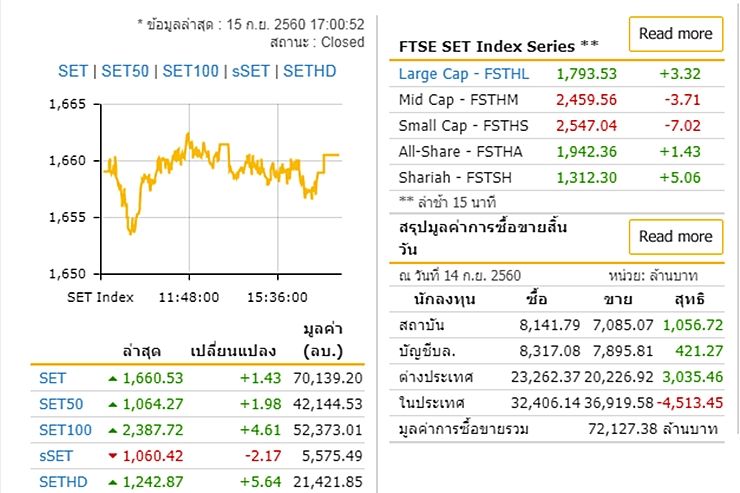Show the sSET chart tab

[252, 71]
